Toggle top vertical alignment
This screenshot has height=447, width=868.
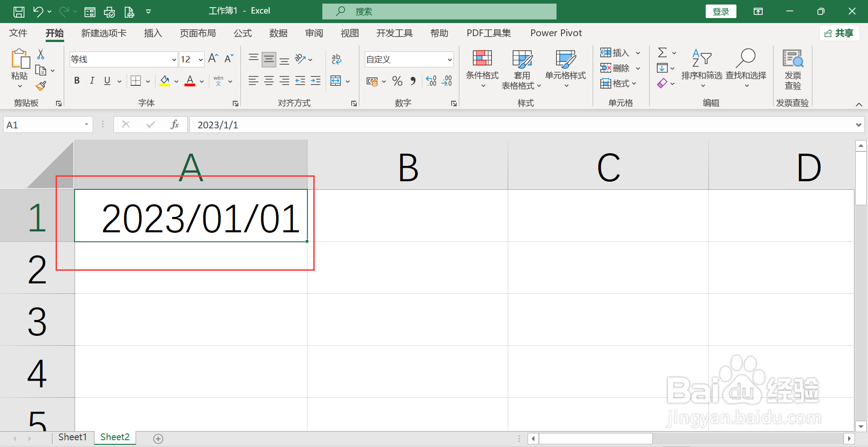click(254, 59)
